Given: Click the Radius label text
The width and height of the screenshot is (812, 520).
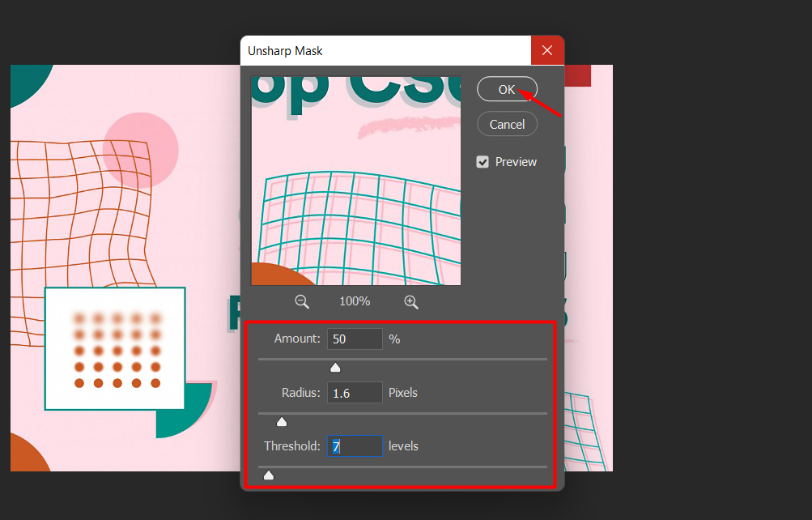Looking at the screenshot, I should (300, 393).
